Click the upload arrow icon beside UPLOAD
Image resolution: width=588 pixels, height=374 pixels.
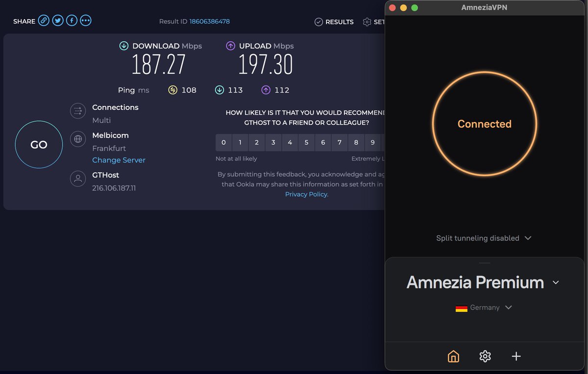pyautogui.click(x=230, y=46)
